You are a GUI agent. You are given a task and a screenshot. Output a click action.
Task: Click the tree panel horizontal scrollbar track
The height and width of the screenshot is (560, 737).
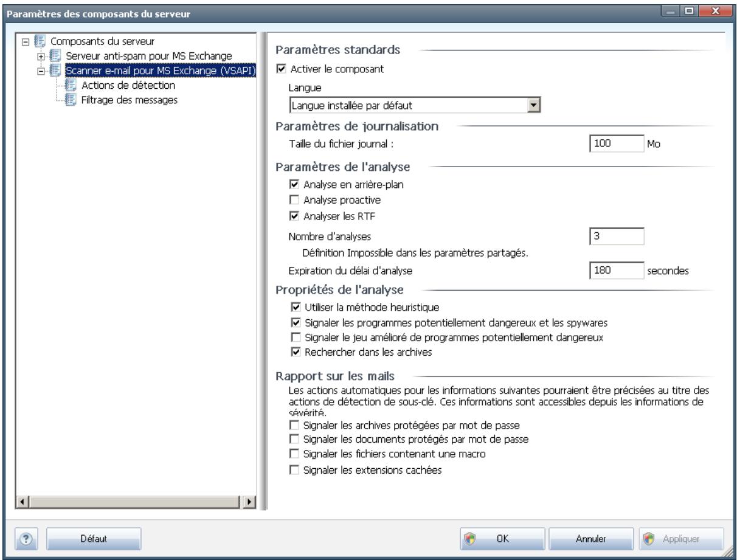coord(135,503)
